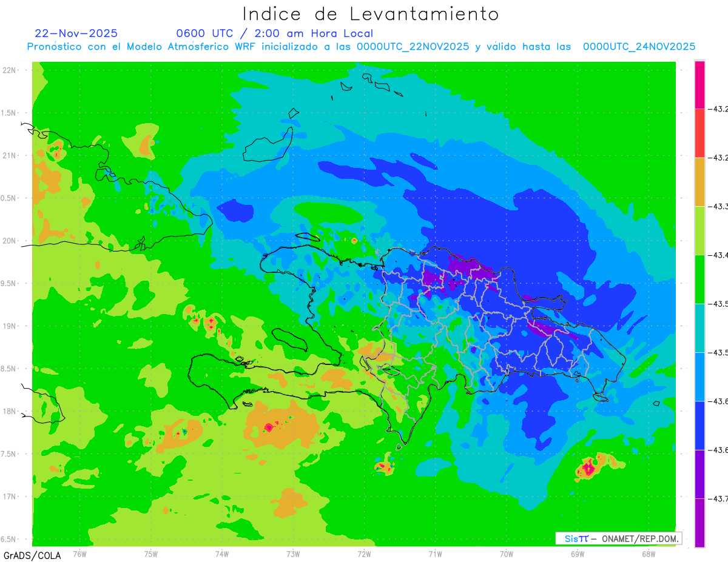Screen dimensions: 728x562
Task: Click the "0.5N" latitude label
Action: pos(9,198)
